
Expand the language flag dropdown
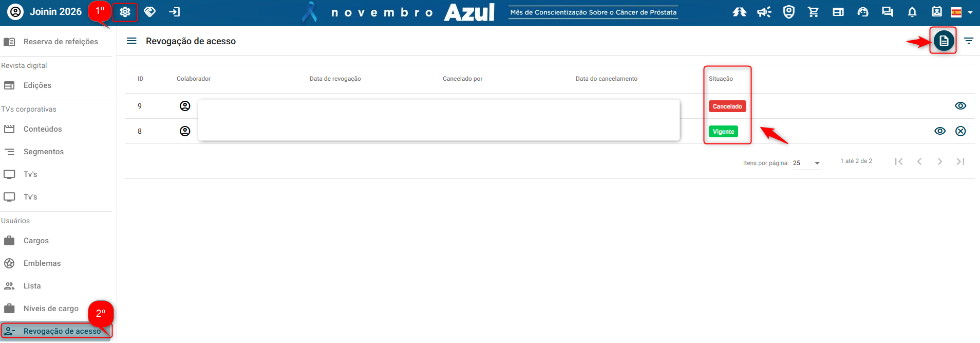962,12
